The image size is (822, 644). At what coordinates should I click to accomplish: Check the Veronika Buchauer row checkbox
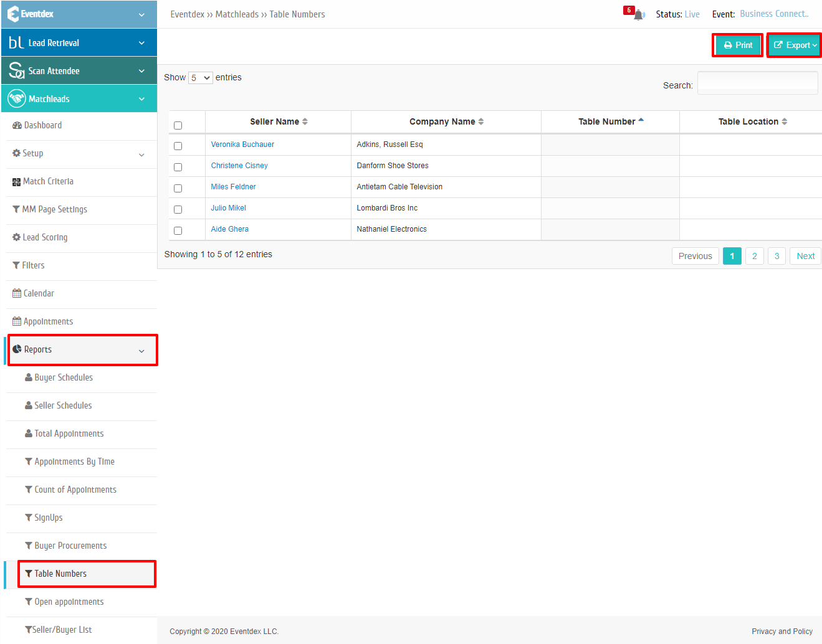[178, 146]
